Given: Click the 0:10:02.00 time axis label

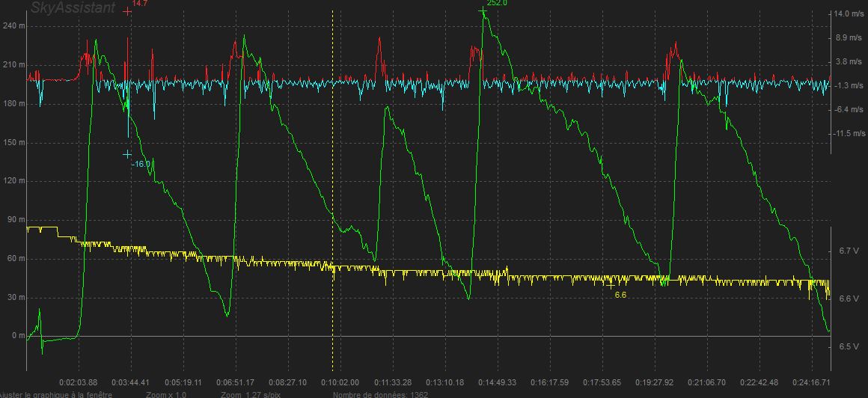Looking at the screenshot, I should pyautogui.click(x=340, y=382).
